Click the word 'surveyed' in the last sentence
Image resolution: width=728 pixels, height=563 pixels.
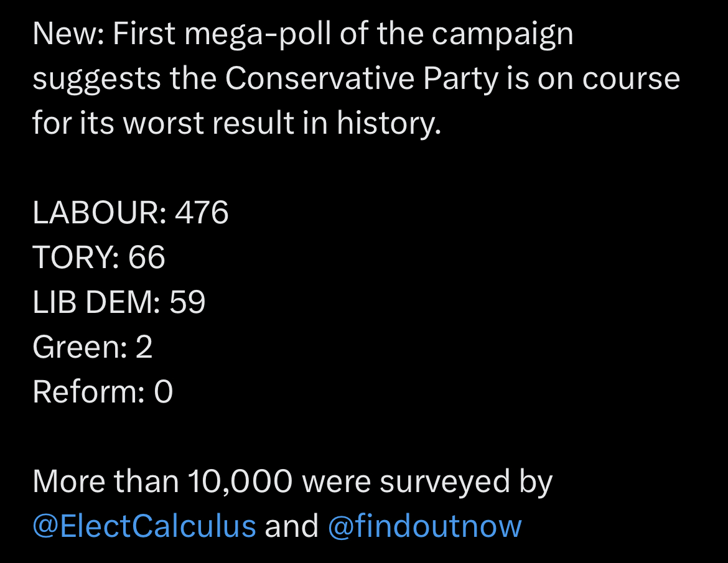click(x=445, y=483)
